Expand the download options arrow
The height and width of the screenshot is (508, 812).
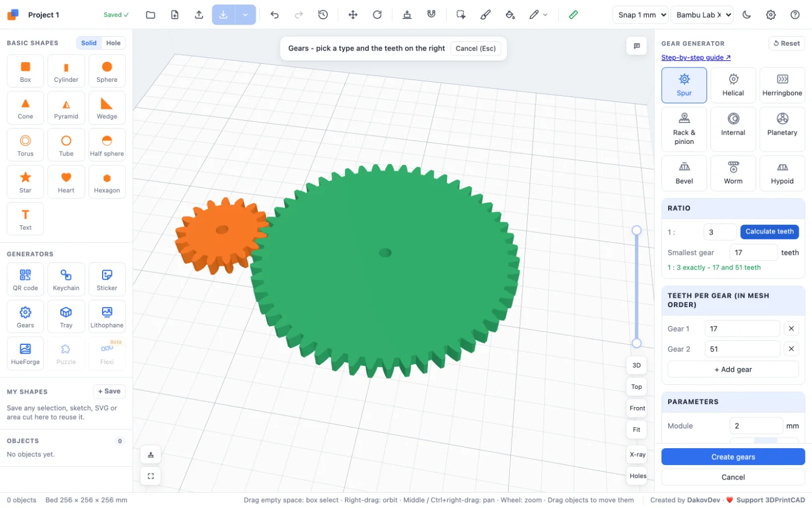click(x=245, y=15)
